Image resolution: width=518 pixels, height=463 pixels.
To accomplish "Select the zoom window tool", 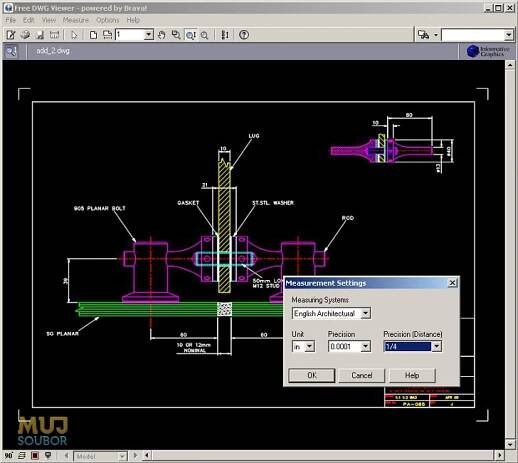I will [x=176, y=35].
